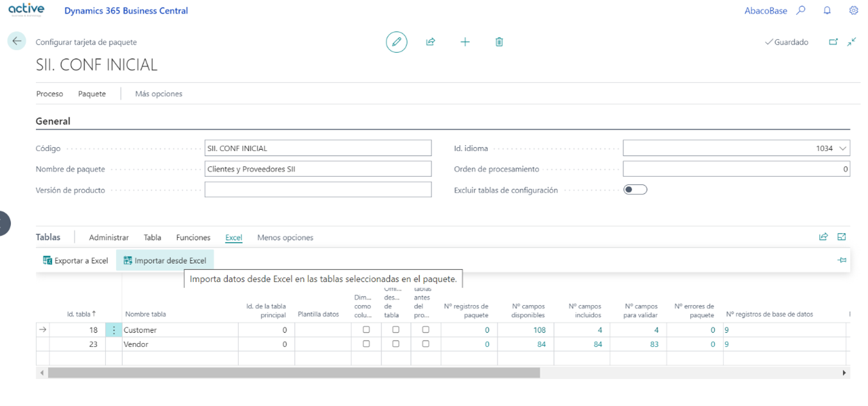
Task: Collapse the General section header
Action: [53, 121]
